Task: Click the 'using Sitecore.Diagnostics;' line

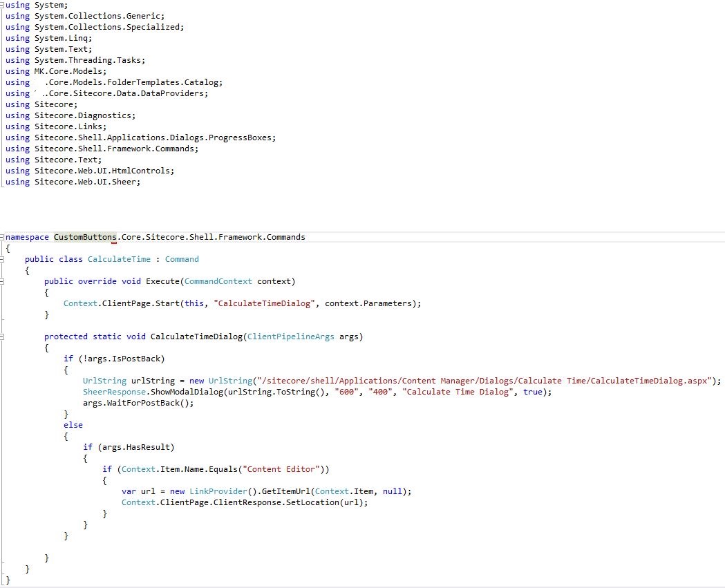Action: click(70, 115)
